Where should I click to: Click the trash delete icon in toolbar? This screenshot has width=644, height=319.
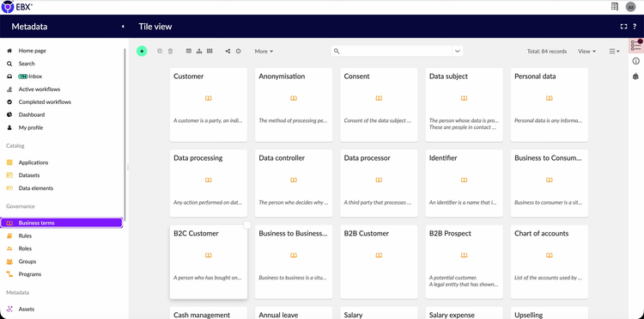pos(171,51)
